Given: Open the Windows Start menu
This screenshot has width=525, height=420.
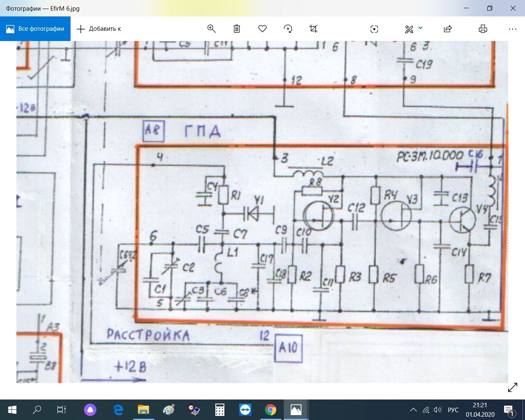Looking at the screenshot, I should click(x=12, y=409).
